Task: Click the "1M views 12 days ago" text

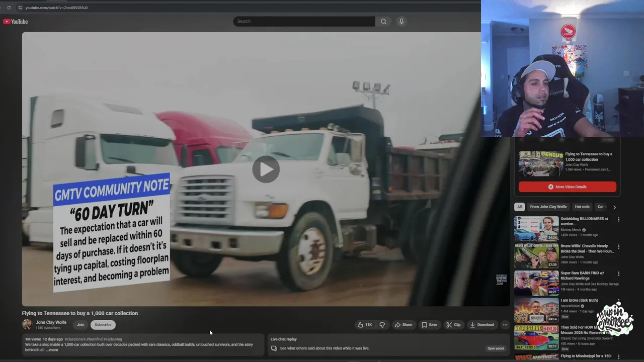Action: (x=44, y=339)
